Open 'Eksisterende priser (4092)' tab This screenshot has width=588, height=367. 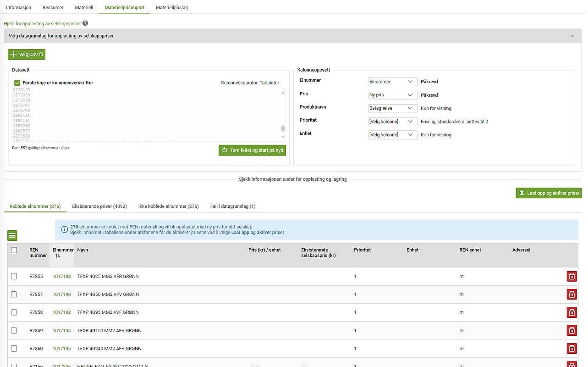tap(99, 206)
